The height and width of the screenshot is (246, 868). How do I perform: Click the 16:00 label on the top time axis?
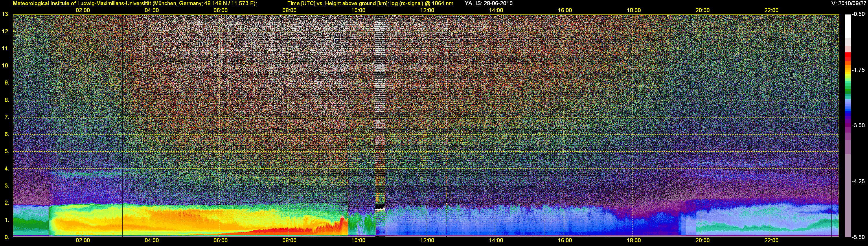pyautogui.click(x=565, y=10)
